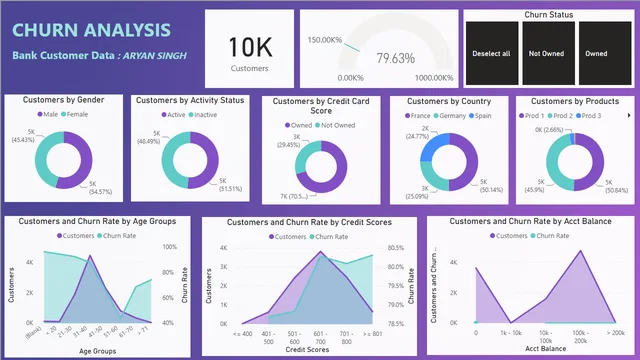
Task: Click the 601 - 700 credit score axis label
Action: 320,338
